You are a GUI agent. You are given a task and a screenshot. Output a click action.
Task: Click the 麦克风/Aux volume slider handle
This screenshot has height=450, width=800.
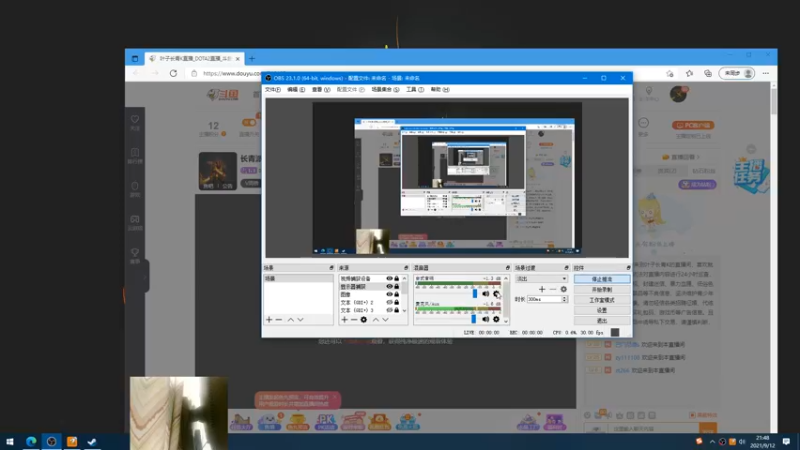(x=473, y=319)
